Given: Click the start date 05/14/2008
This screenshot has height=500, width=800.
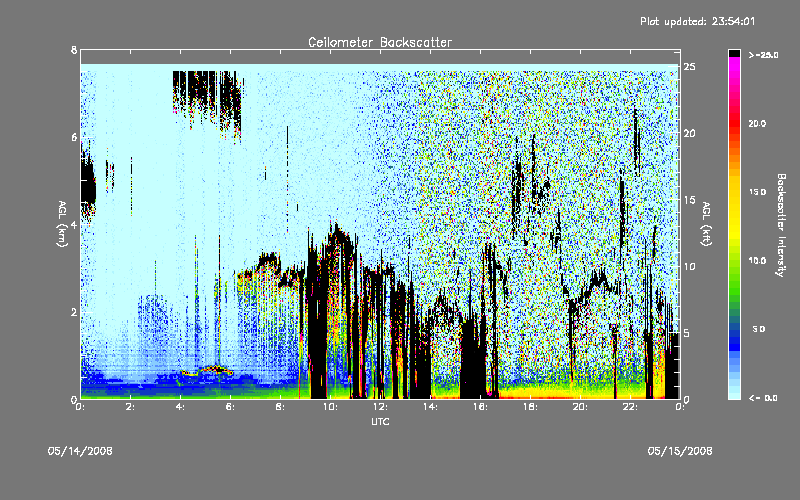Looking at the screenshot, I should coord(80,451).
